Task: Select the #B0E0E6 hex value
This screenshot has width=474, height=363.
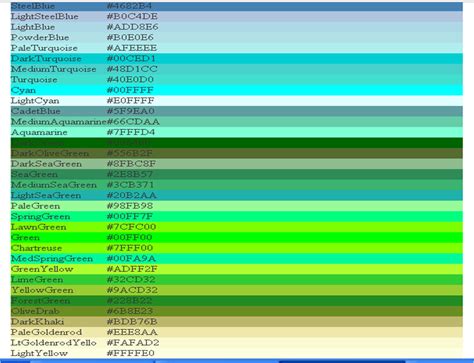Action: tap(130, 38)
